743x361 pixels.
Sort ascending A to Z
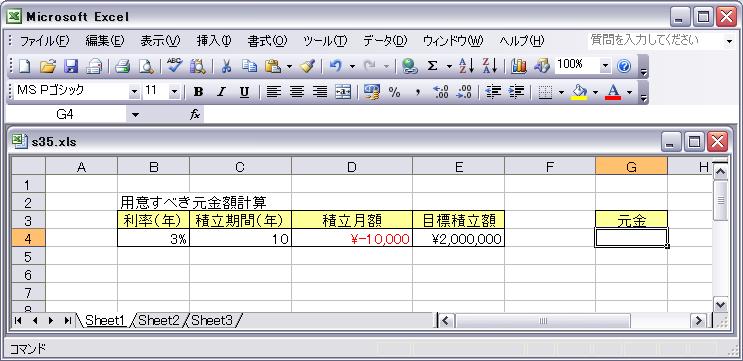pyautogui.click(x=466, y=67)
